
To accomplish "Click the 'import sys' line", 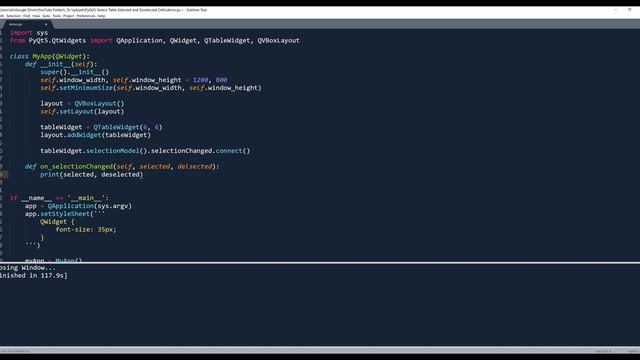I will [x=29, y=33].
